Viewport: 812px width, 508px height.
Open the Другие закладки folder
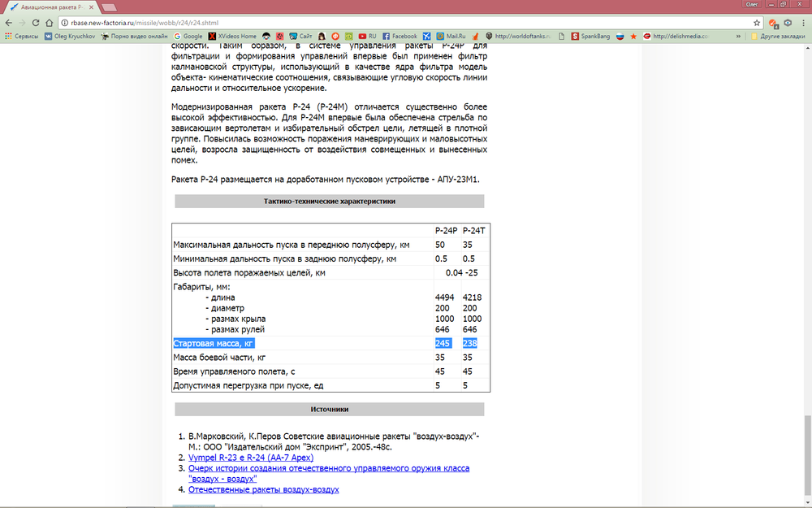778,37
